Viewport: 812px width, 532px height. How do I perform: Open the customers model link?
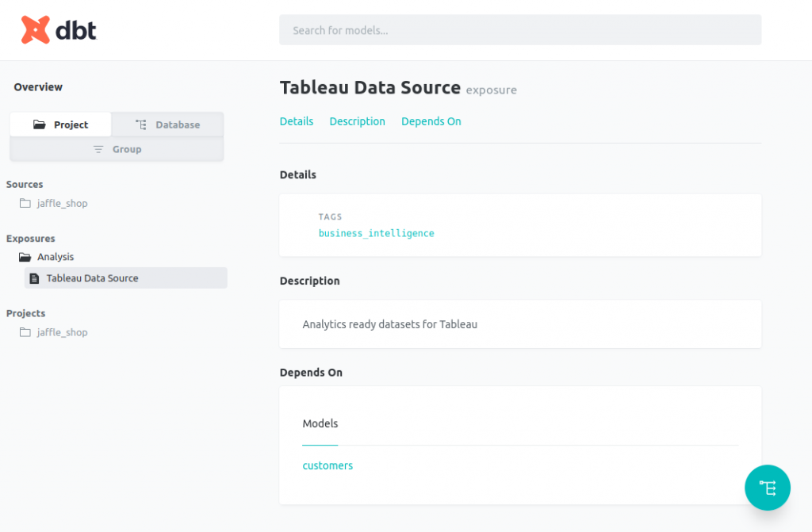tap(327, 465)
